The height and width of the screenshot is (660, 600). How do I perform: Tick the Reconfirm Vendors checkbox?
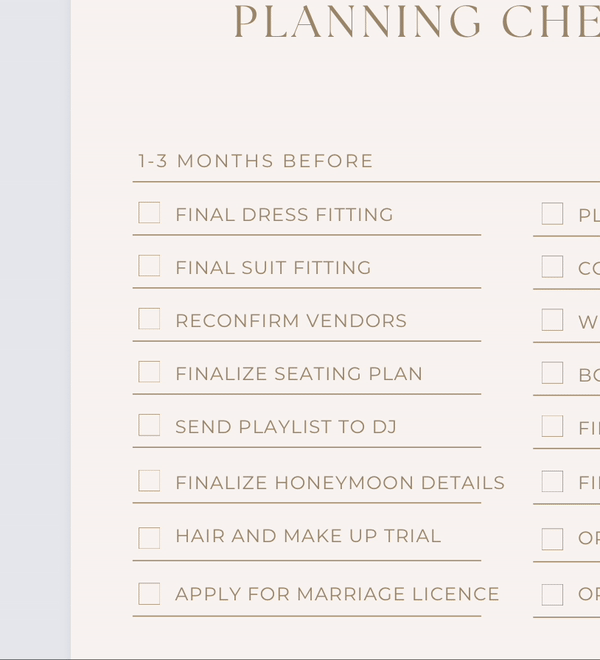click(x=149, y=319)
